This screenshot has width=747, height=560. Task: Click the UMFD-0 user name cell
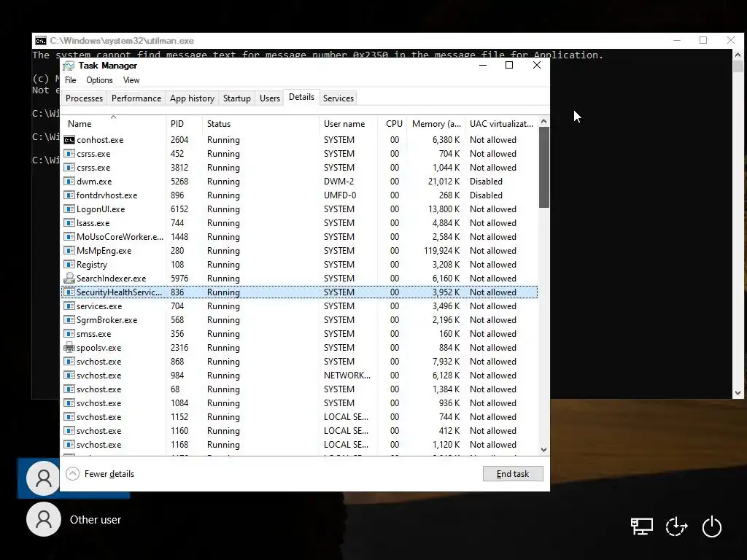click(340, 195)
